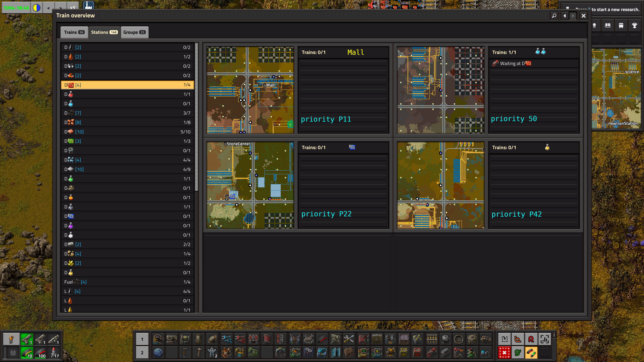The height and width of the screenshot is (362, 644).
Task: Select station row with count 3/7
Action: [127, 113]
